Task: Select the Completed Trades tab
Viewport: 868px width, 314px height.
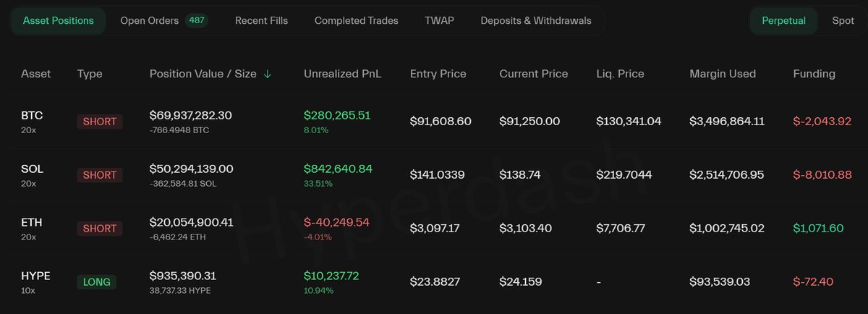Action: tap(356, 20)
